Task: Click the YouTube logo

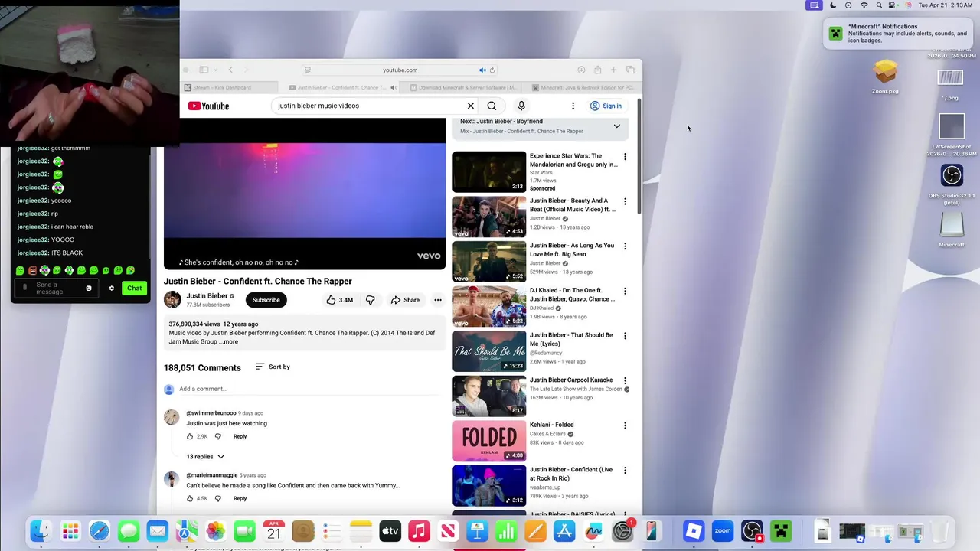Action: (208, 106)
